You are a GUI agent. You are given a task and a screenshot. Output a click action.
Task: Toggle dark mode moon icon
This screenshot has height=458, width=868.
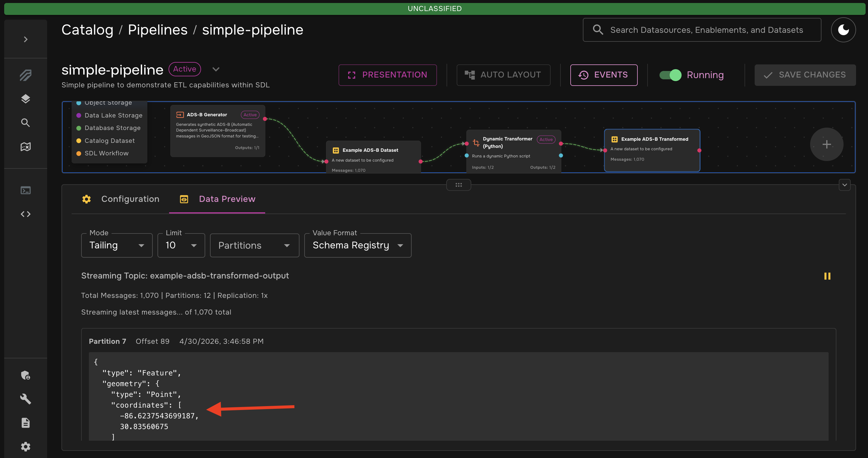point(843,30)
